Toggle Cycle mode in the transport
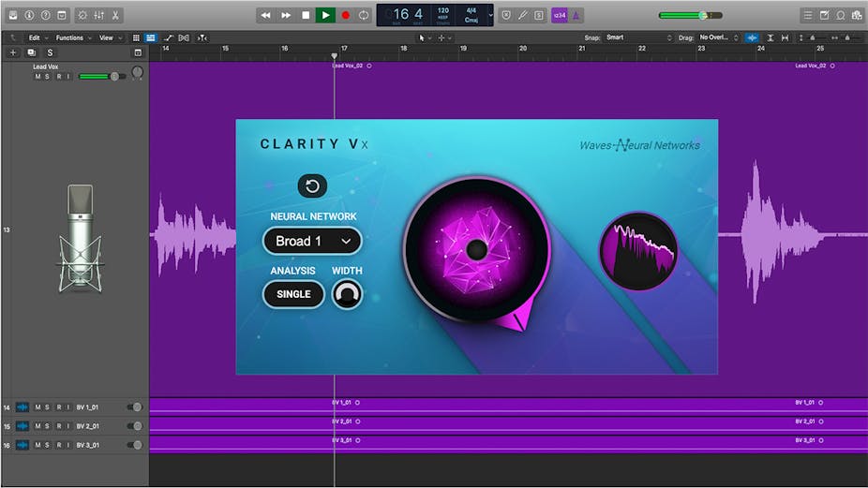Screen dimensions: 868x488 364,15
